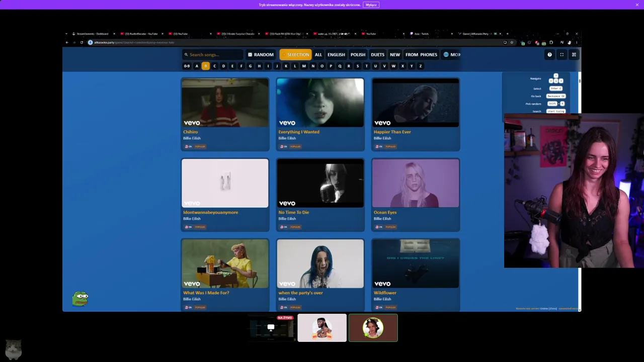Click the browser back arrow
This screenshot has height=362, width=644.
tap(66, 42)
